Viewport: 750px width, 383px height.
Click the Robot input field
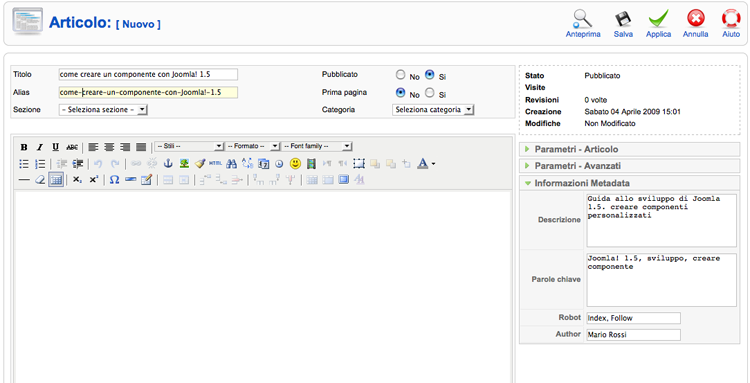633,318
